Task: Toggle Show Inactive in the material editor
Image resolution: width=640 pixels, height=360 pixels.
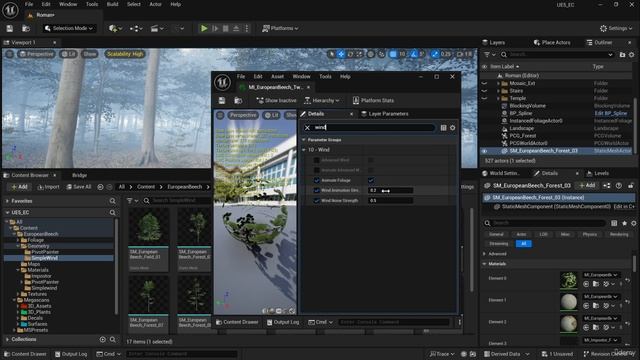Action: (x=276, y=100)
